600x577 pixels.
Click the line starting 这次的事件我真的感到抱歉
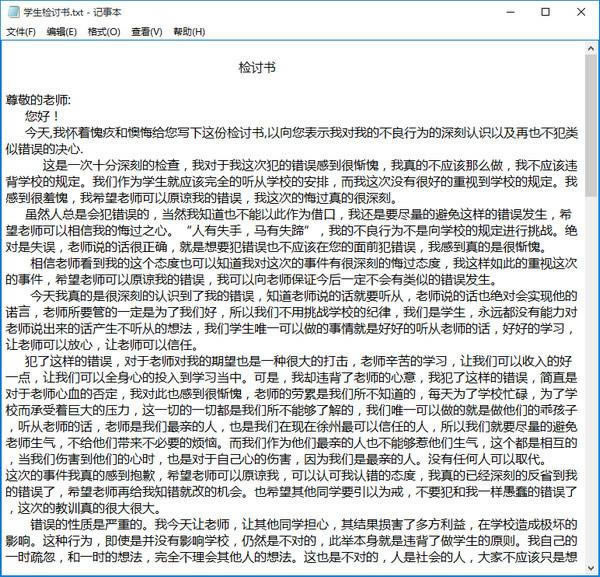click(x=291, y=475)
